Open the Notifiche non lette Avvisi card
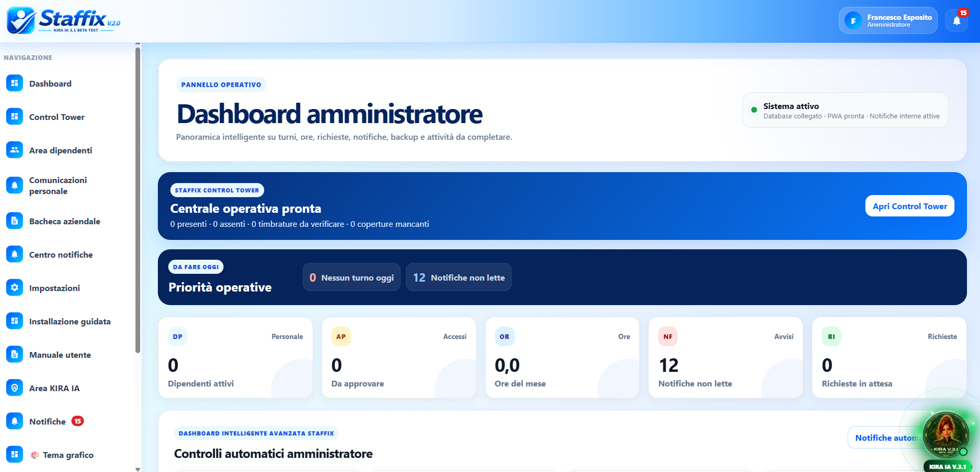Viewport: 980px width, 472px height. (726, 358)
